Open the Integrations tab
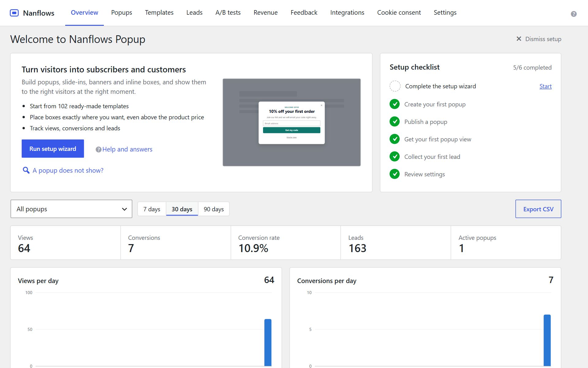This screenshot has height=368, width=588. click(x=347, y=13)
